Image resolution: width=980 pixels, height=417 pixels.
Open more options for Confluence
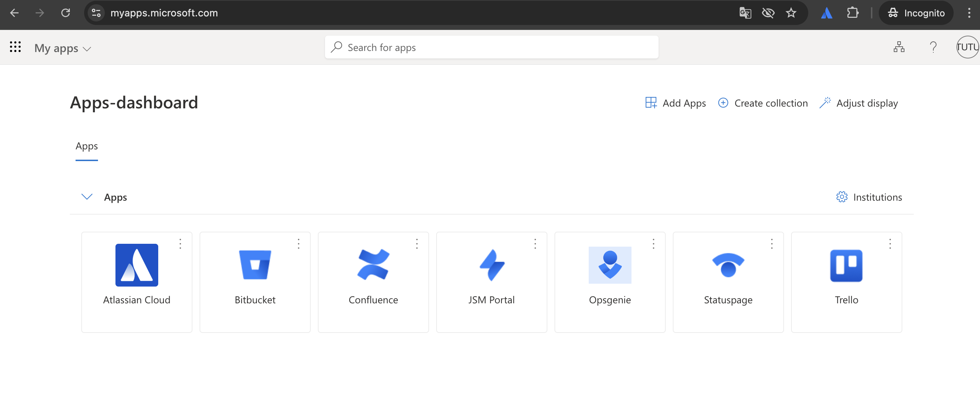coord(417,243)
